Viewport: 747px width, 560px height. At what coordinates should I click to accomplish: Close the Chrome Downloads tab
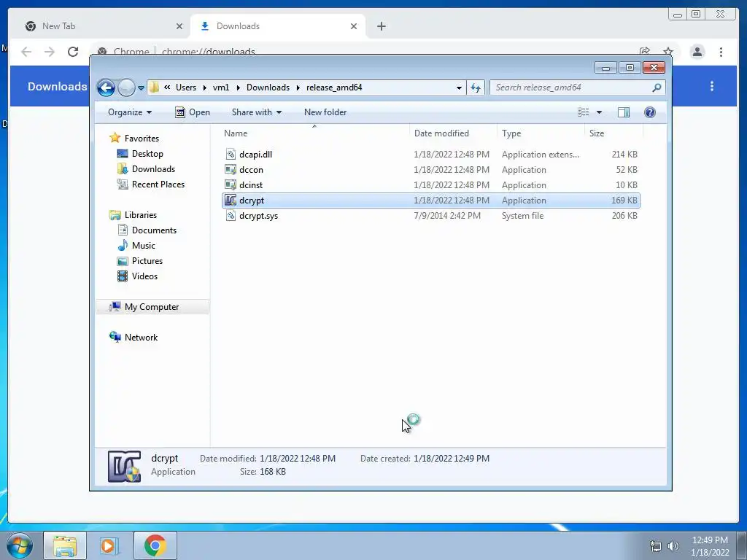[354, 26]
